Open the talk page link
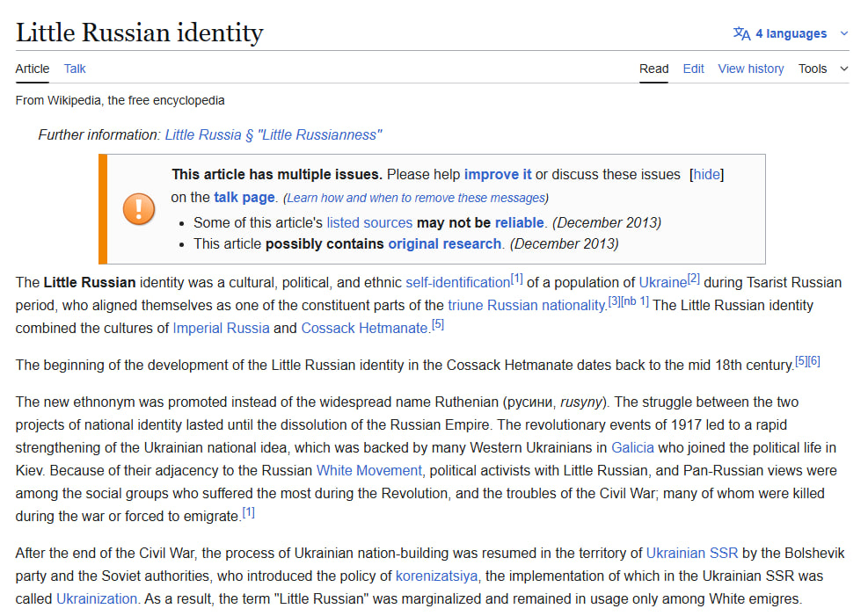868x616 pixels. (x=244, y=198)
